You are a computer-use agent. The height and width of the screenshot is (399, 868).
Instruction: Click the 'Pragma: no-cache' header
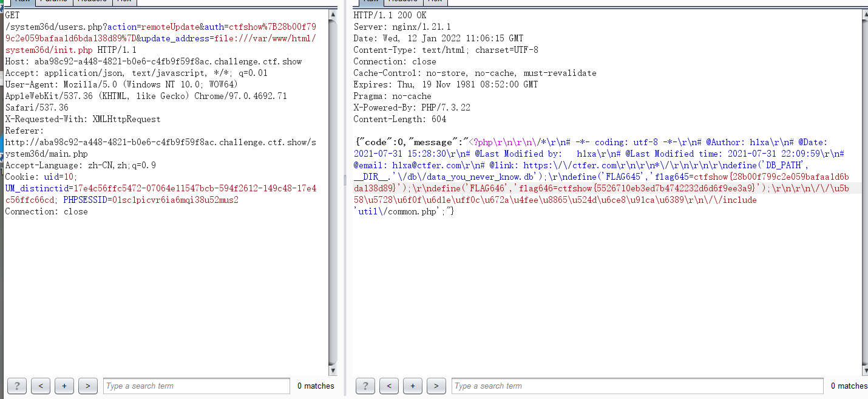coord(392,96)
